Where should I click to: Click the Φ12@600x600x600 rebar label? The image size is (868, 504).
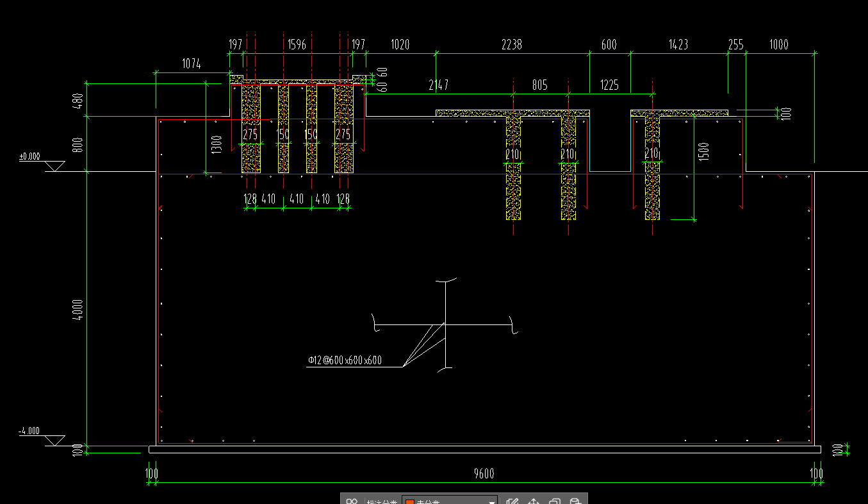345,360
